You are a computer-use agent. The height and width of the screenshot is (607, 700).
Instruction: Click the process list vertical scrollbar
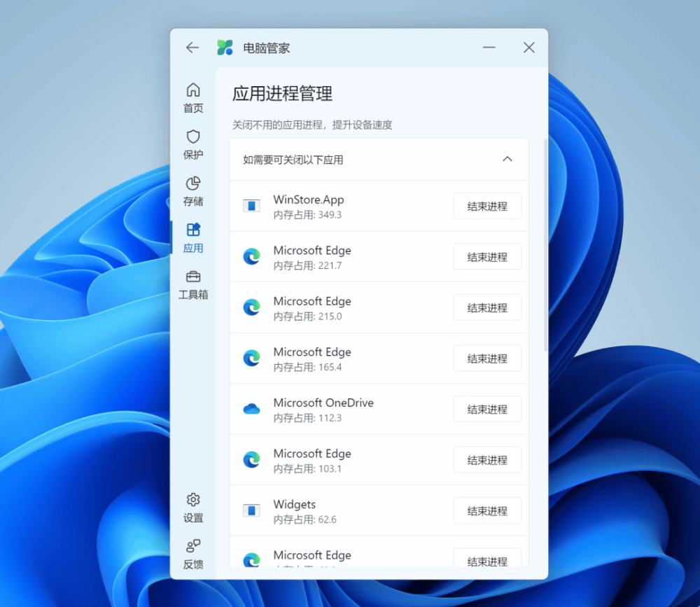[x=545, y=245]
